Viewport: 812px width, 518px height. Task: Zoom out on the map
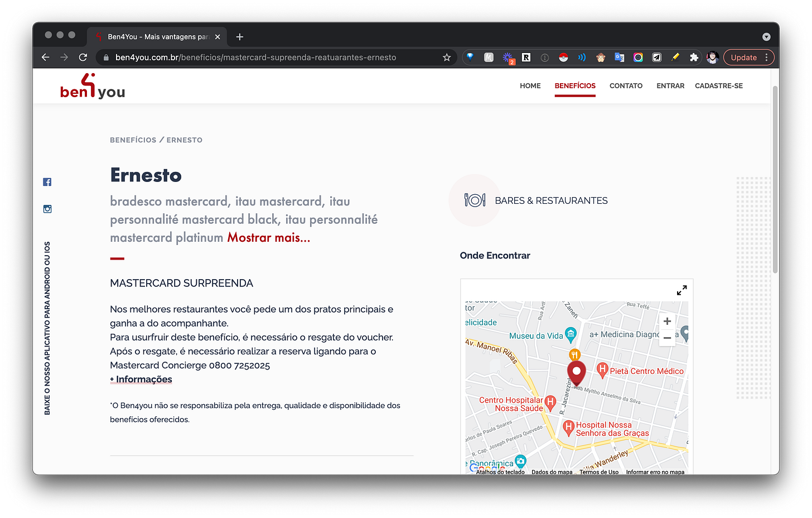667,338
